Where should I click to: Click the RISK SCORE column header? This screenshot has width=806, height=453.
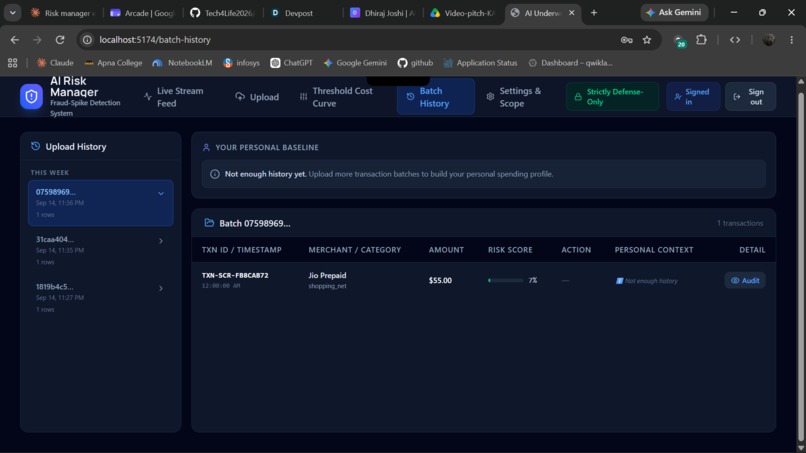[510, 250]
